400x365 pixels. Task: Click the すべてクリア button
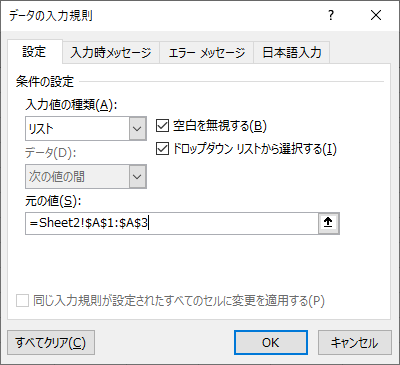tap(51, 342)
